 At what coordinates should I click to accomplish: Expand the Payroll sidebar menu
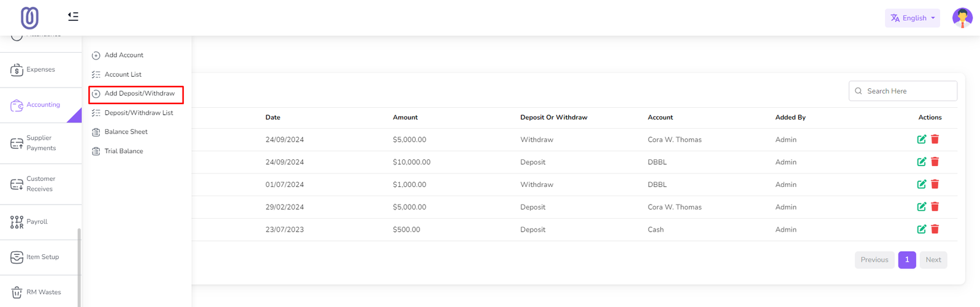pyautogui.click(x=37, y=222)
